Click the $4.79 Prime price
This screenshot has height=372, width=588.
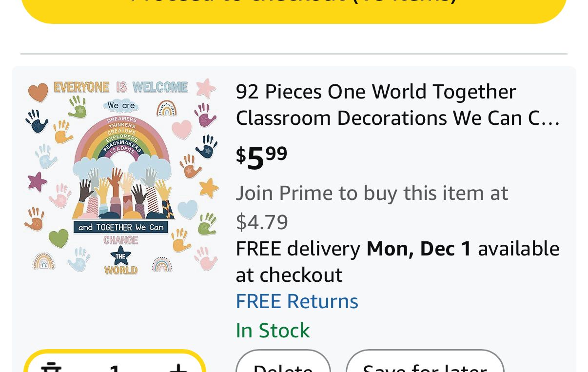[262, 222]
